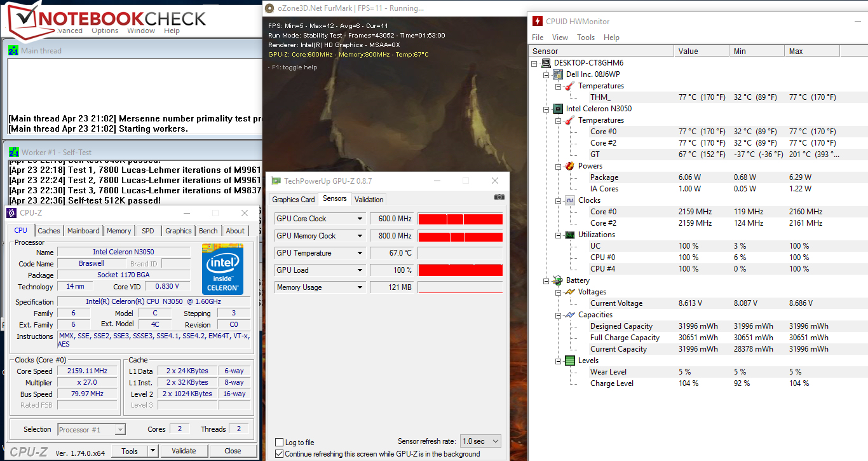Viewport: 868px width, 461px height.
Task: Click the Prime95 Worker #1 Self-Test window icon
Action: [13, 153]
